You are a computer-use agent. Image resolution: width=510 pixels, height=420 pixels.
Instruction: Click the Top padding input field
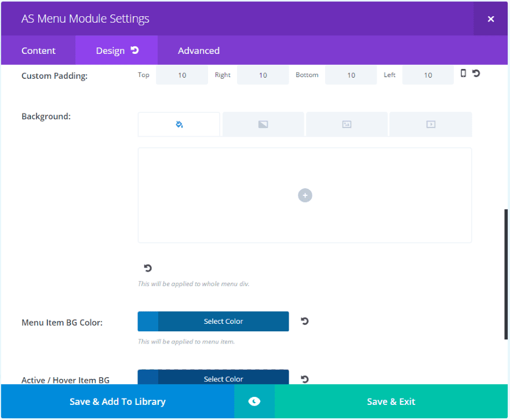tap(182, 75)
